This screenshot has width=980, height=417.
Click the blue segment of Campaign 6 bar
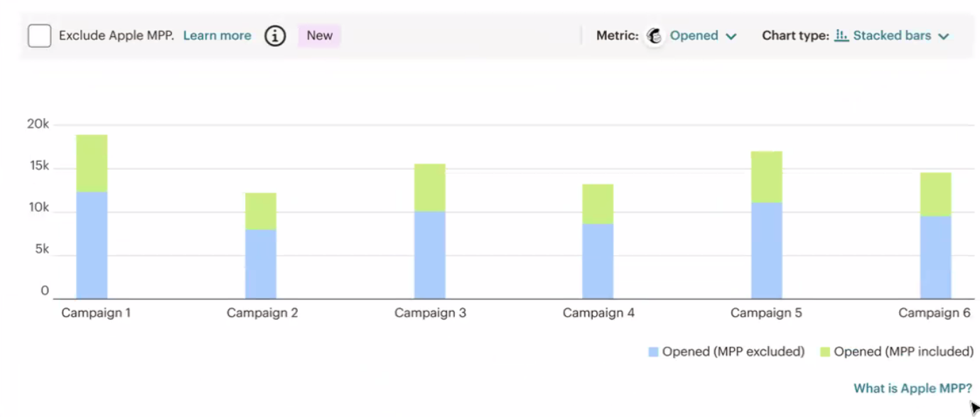pyautogui.click(x=935, y=257)
